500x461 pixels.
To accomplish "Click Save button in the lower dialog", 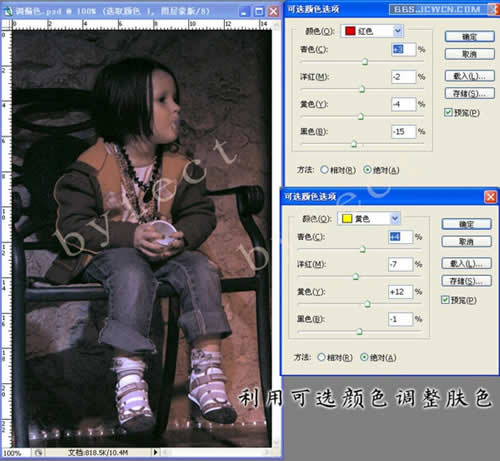I will 466,281.
